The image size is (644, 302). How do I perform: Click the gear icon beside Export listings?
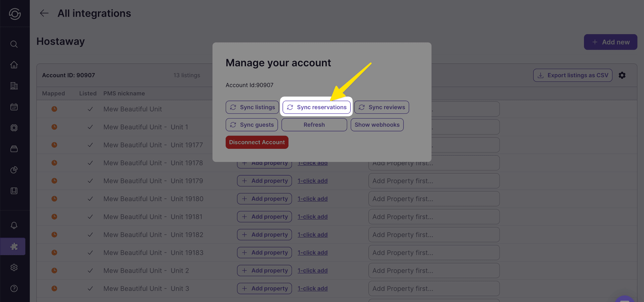click(x=622, y=75)
